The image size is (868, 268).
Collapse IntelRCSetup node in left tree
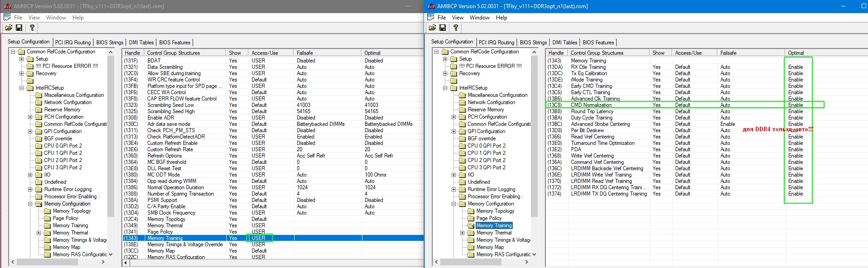(x=21, y=88)
